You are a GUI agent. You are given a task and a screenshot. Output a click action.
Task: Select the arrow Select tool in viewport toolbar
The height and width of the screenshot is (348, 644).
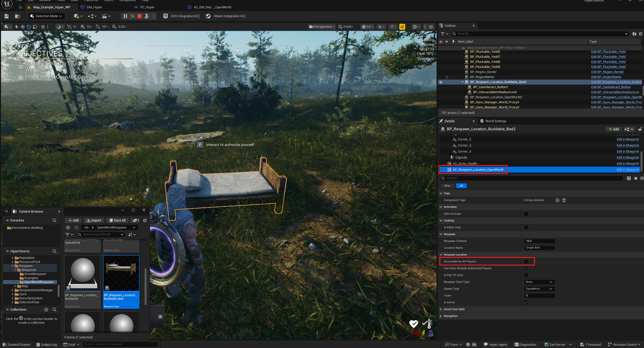16,27
